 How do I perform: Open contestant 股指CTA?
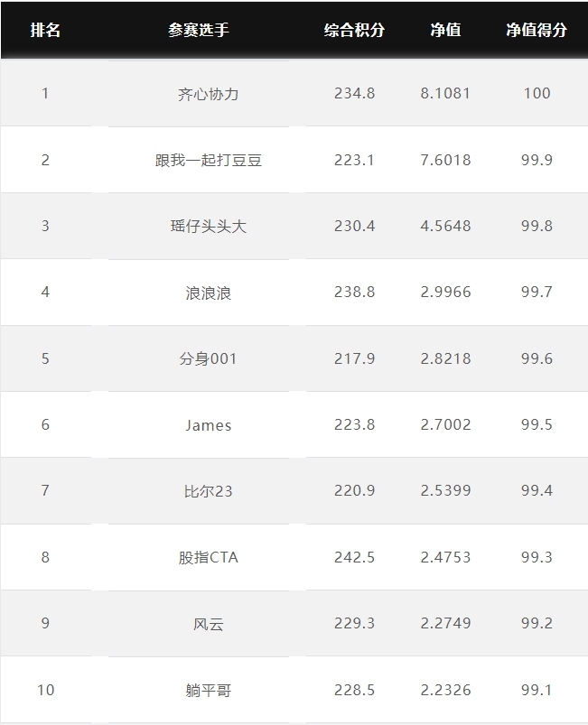click(208, 557)
